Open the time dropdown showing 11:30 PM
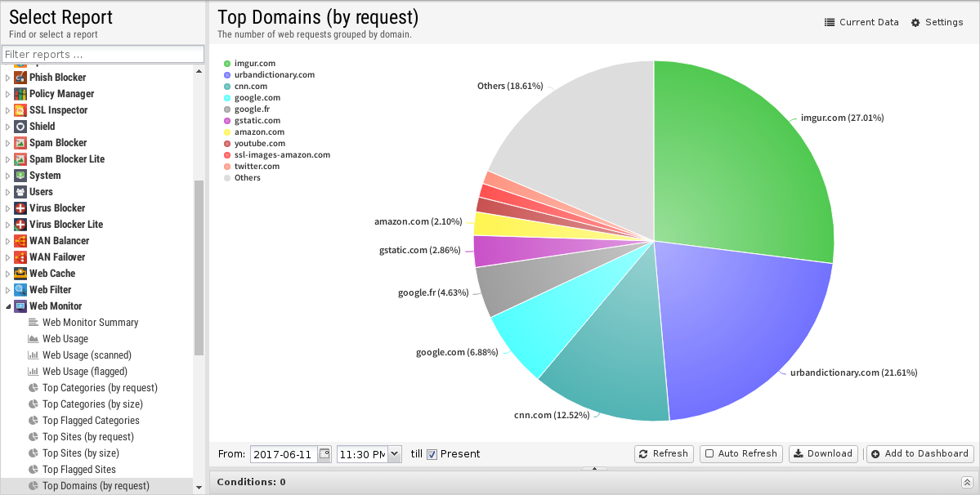Screen dimensions: 980x495 [x=395, y=454]
